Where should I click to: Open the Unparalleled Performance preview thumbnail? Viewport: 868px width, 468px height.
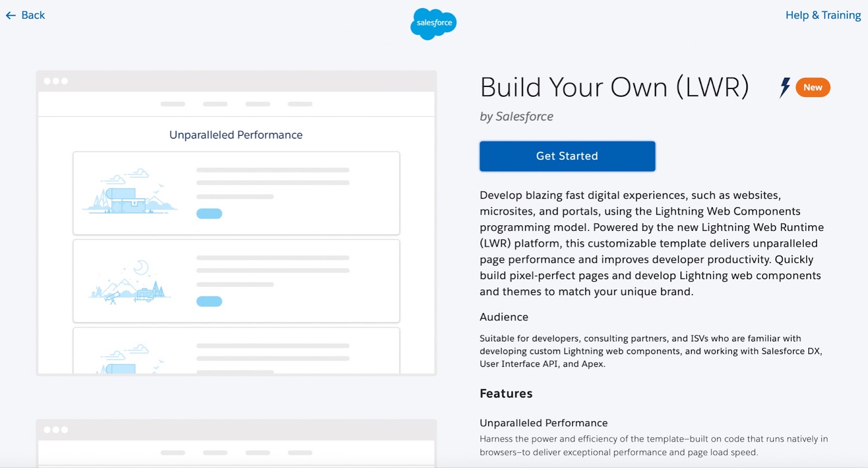pyautogui.click(x=237, y=223)
